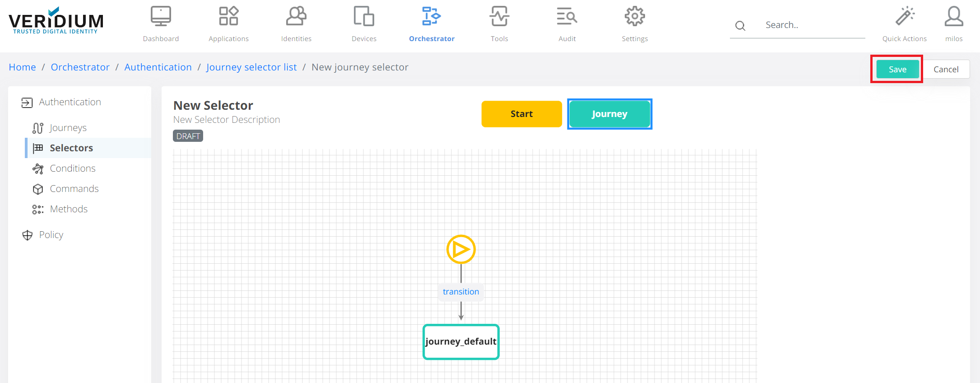This screenshot has width=980, height=383.
Task: Open the Audit icon in navbar
Action: pos(567,17)
